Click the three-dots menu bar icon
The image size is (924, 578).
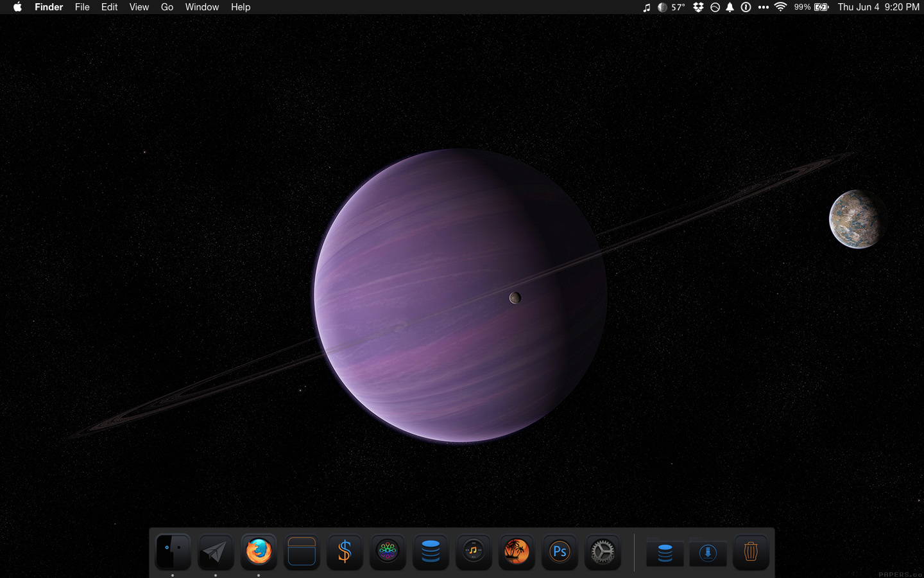[763, 7]
